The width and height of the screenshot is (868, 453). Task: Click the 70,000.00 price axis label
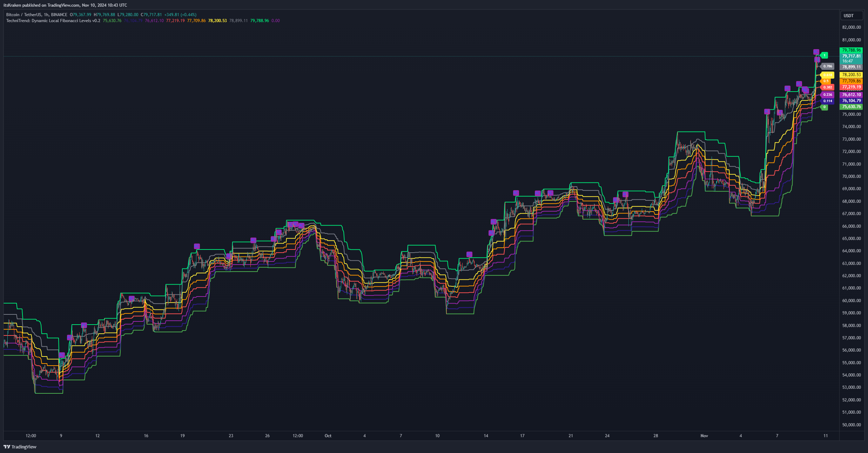(x=852, y=176)
